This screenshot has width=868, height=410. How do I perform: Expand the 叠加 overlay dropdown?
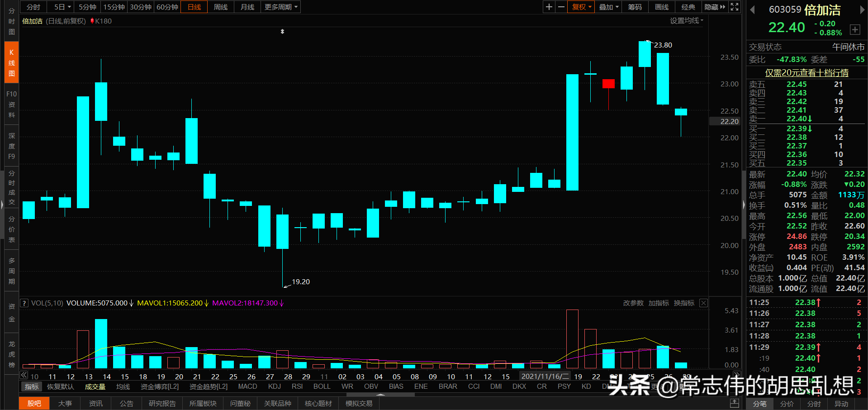coord(608,7)
